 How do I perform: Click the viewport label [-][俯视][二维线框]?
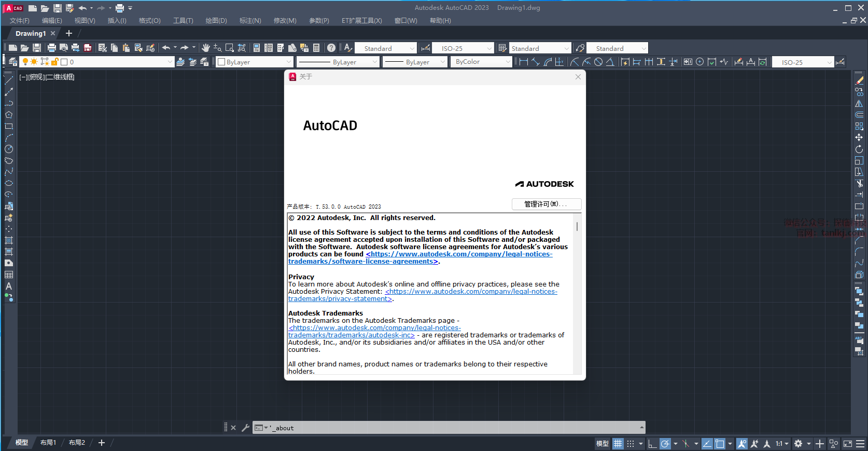pos(47,77)
